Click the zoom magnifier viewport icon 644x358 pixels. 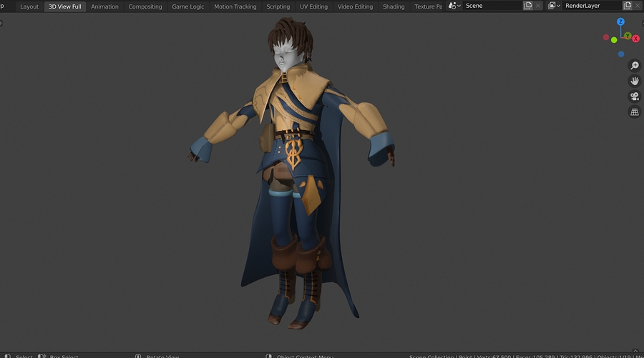[634, 65]
